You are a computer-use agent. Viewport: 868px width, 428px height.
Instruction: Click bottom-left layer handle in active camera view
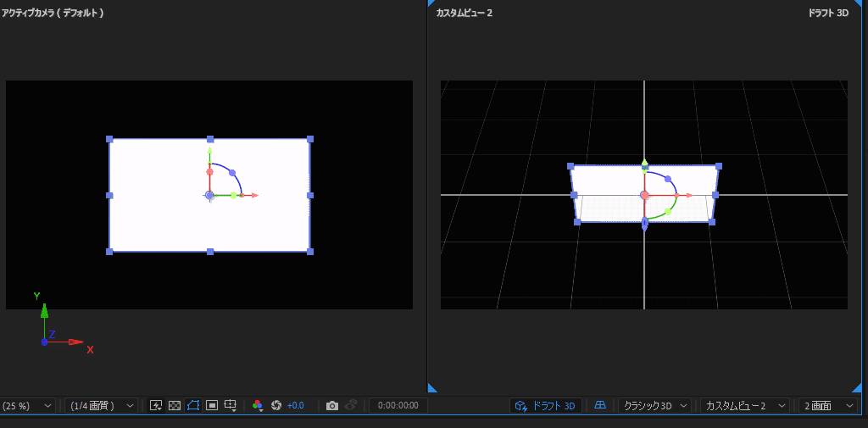109,252
